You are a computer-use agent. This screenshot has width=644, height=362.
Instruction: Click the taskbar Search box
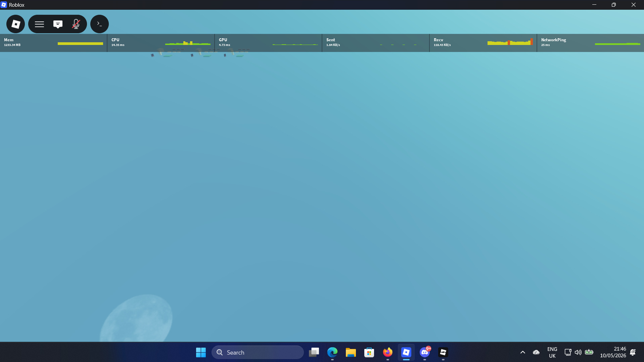[x=258, y=352]
